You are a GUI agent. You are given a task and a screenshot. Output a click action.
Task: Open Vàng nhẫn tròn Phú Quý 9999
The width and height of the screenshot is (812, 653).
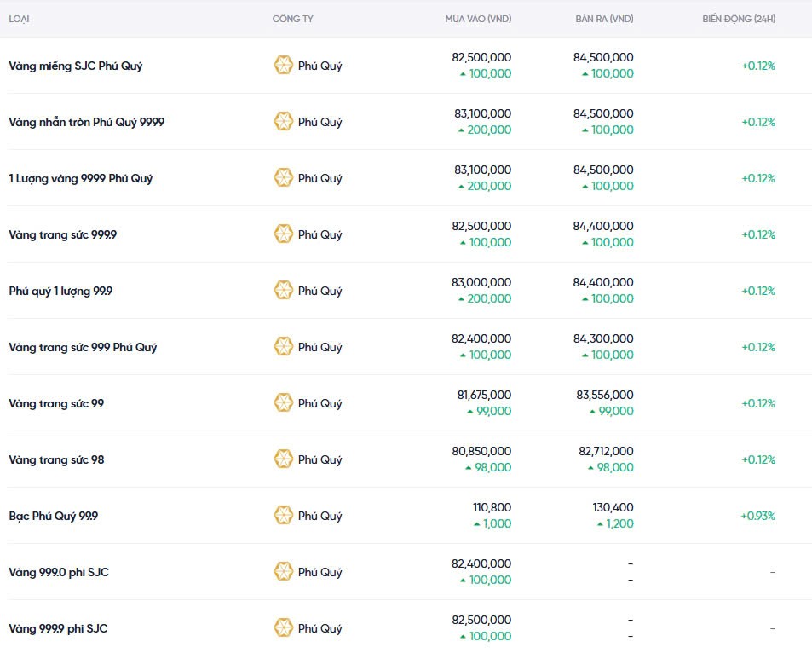[86, 122]
